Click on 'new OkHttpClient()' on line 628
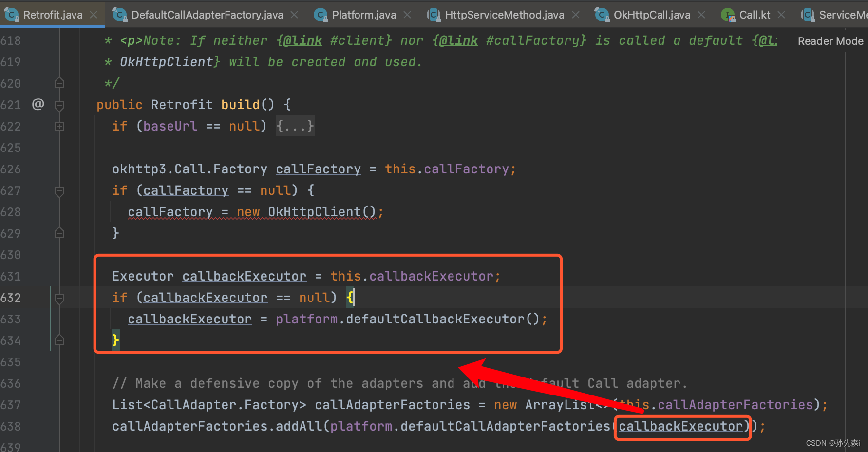Viewport: 868px width, 452px height. pyautogui.click(x=306, y=212)
